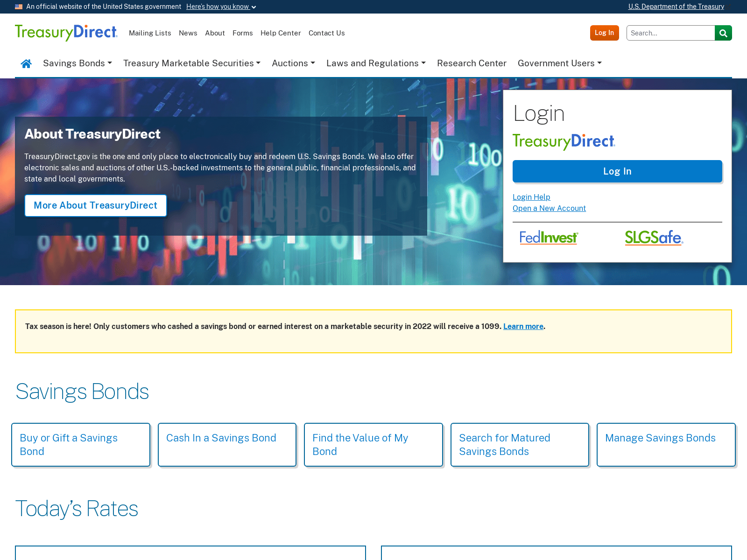The image size is (747, 560).
Task: Open Government Users dropdown menu
Action: click(560, 63)
